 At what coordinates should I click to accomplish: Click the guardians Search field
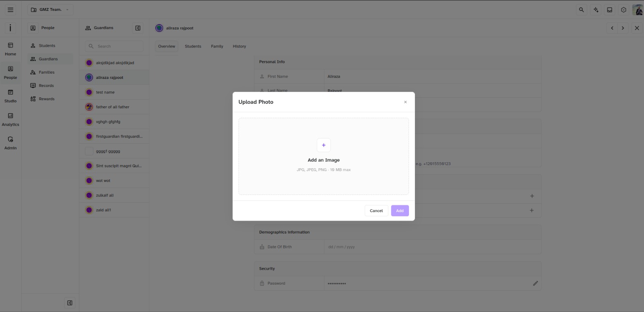coord(114,46)
